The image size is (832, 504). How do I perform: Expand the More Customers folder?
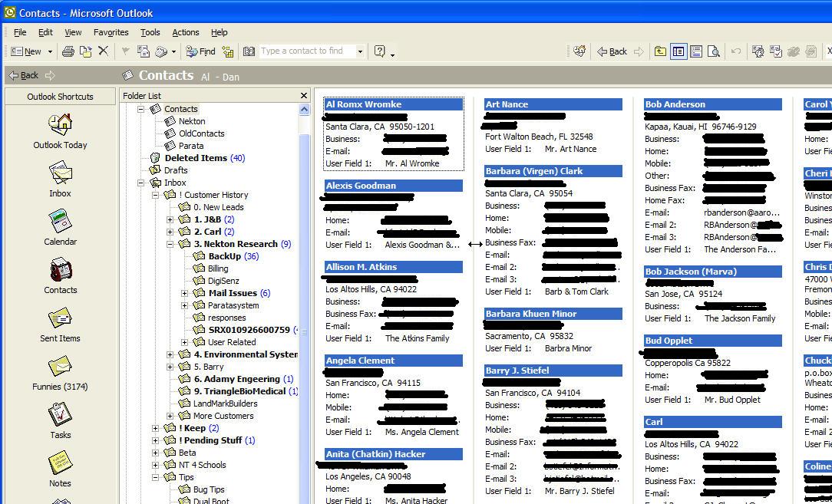(x=170, y=416)
